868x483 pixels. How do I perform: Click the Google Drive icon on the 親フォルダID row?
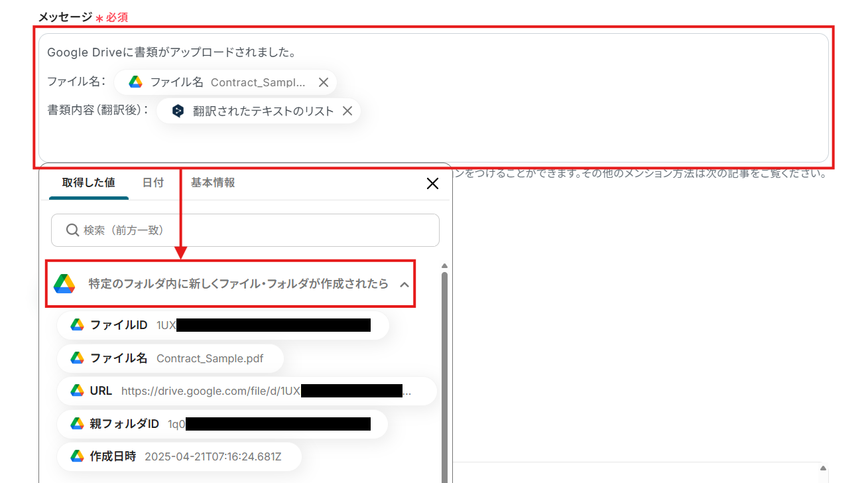tap(76, 423)
